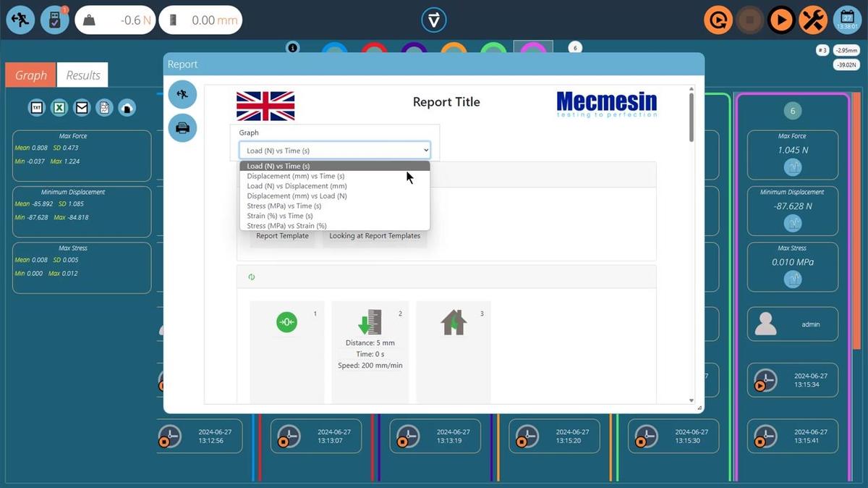The width and height of the screenshot is (868, 488).
Task: Click the white sample count badge 6
Action: pyautogui.click(x=575, y=48)
